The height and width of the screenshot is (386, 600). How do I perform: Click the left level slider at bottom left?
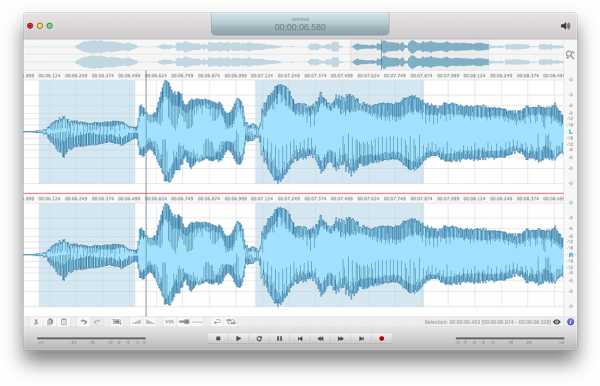coord(91,339)
